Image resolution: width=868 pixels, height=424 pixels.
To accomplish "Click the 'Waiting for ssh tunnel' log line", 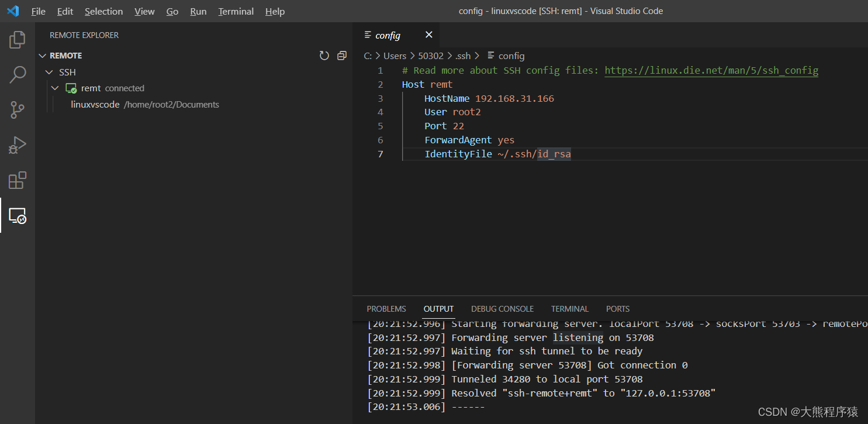I will click(x=504, y=351).
